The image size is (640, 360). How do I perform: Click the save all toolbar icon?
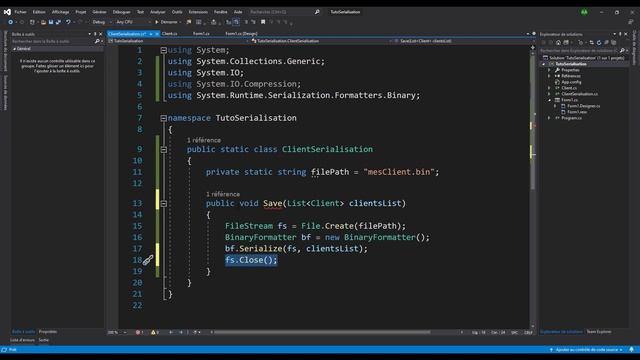tap(58, 22)
